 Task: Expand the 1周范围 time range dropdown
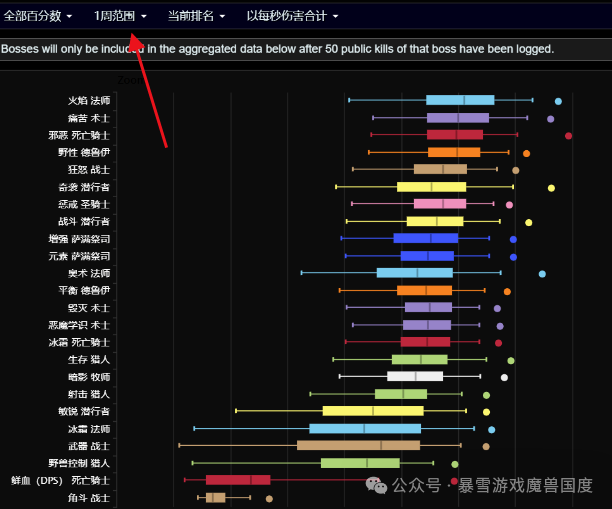[x=120, y=16]
